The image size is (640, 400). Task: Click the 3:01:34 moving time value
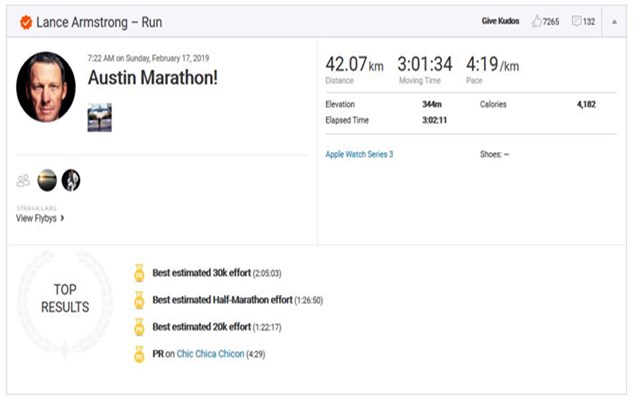[425, 64]
